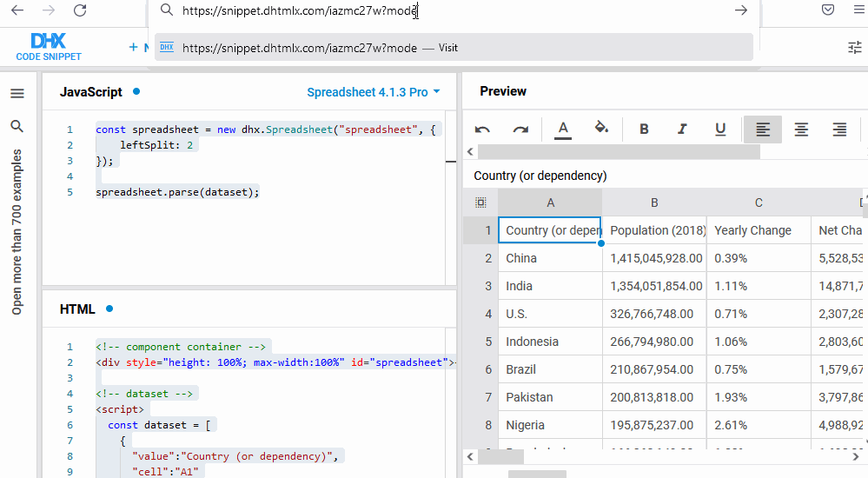Click the Yearly Change header cell
This screenshot has width=868, height=478.
coord(759,230)
